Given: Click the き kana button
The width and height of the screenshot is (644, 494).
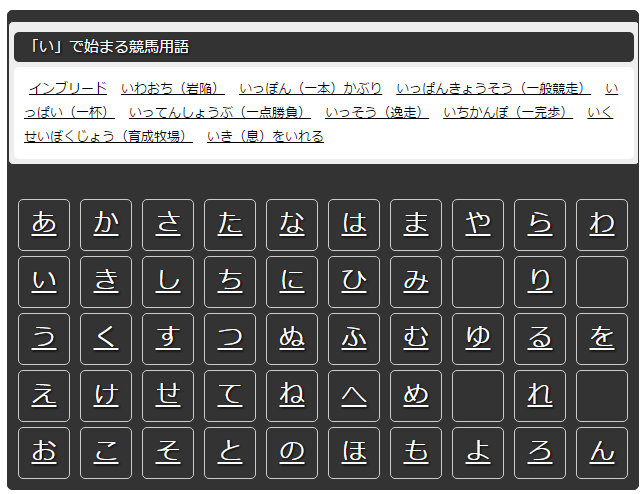Looking at the screenshot, I should pyautogui.click(x=106, y=282).
